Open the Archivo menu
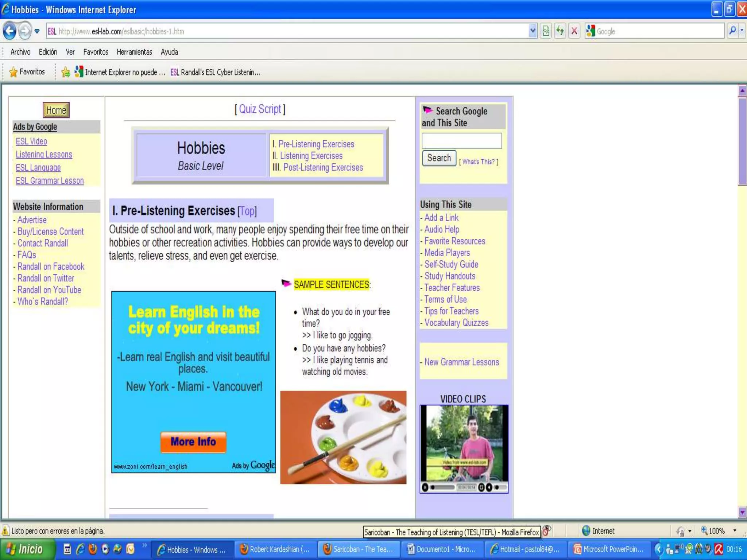This screenshot has width=747, height=560. pyautogui.click(x=20, y=52)
